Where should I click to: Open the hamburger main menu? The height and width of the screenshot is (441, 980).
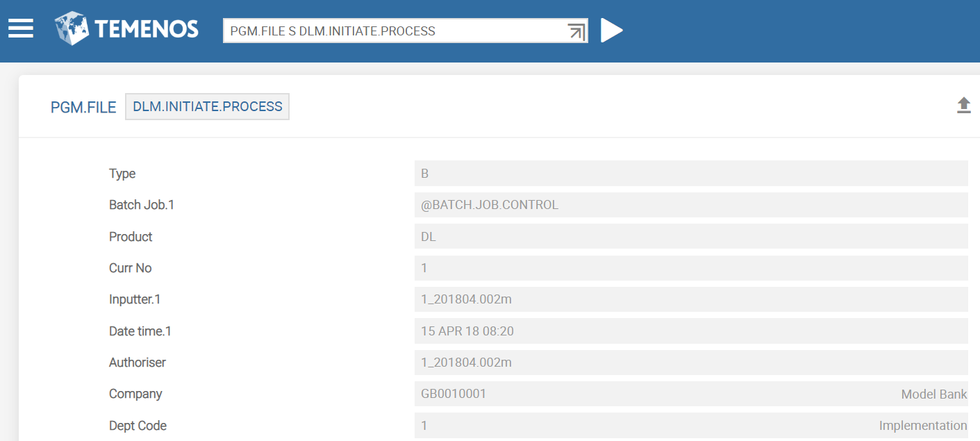(x=21, y=28)
